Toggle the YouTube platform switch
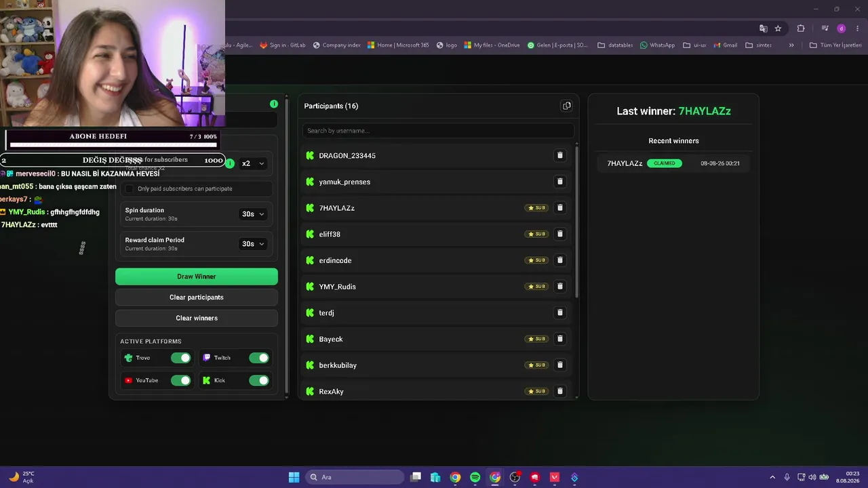Image resolution: width=868 pixels, height=488 pixels. tap(181, 380)
